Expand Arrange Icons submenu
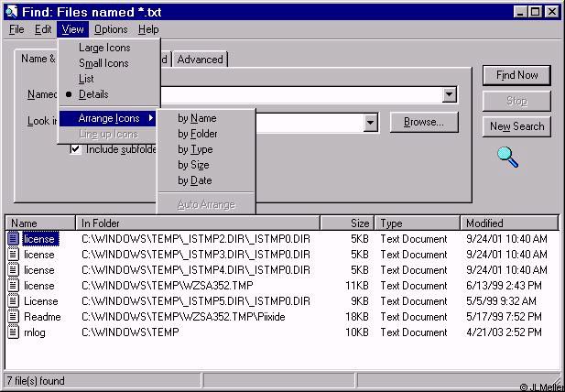 click(110, 118)
